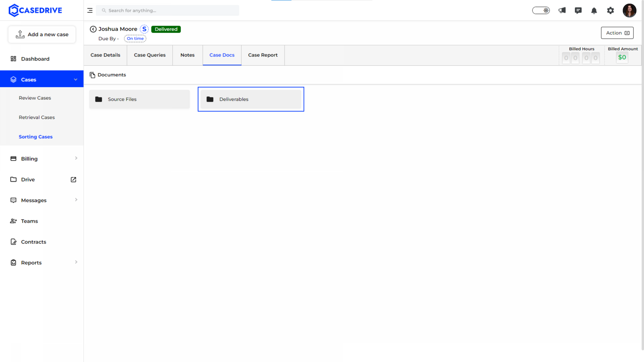Expand the Reports submenu arrow
The width and height of the screenshot is (644, 362).
pyautogui.click(x=76, y=262)
